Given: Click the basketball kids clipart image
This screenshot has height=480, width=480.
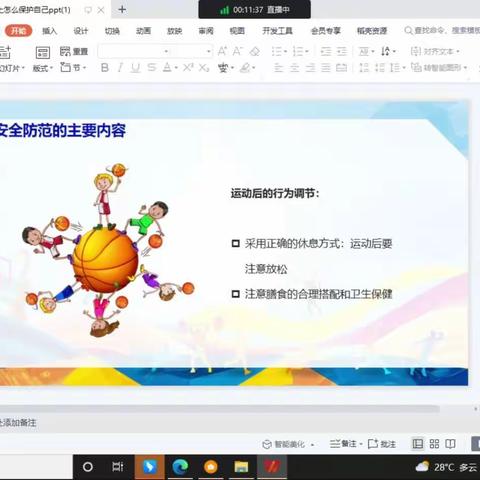Looking at the screenshot, I should (109, 250).
